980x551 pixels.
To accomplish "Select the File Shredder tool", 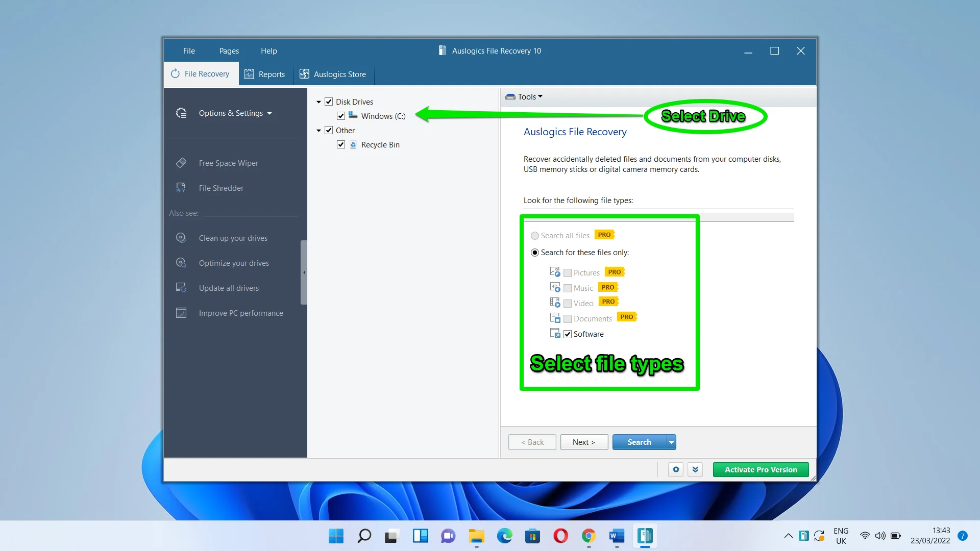I will pos(221,188).
